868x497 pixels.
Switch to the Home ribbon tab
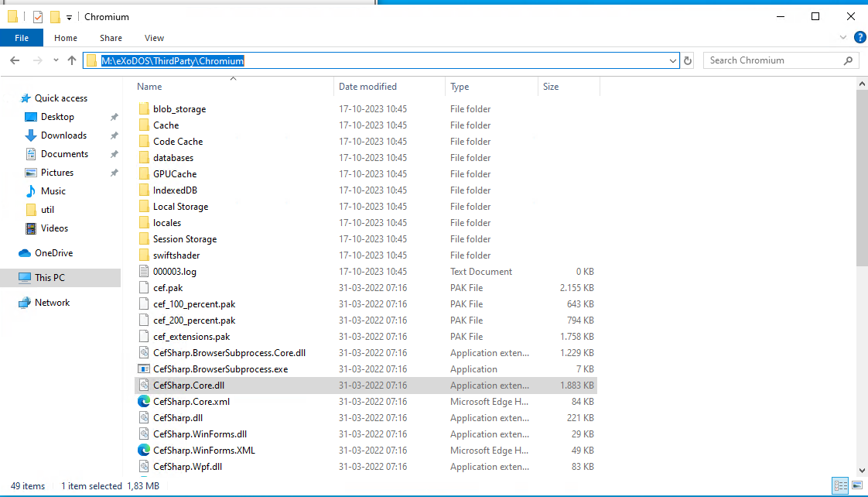pyautogui.click(x=66, y=38)
